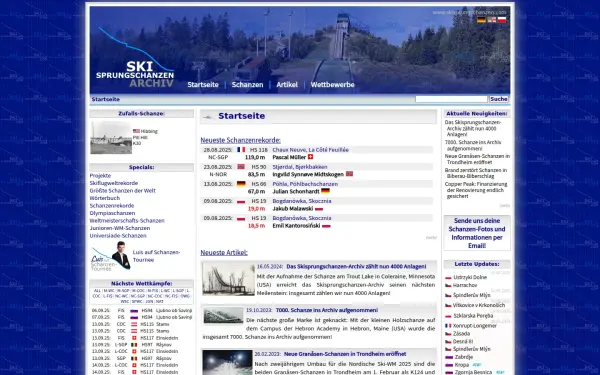Image resolution: width=600 pixels, height=375 pixels.
Task: Open the Weltmeisterschafts-Schanzen link
Action: coord(127,221)
